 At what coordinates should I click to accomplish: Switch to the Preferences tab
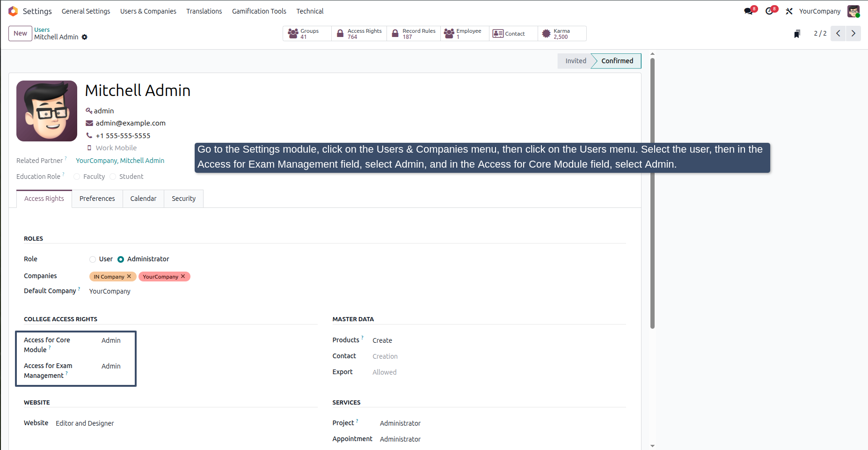(97, 199)
